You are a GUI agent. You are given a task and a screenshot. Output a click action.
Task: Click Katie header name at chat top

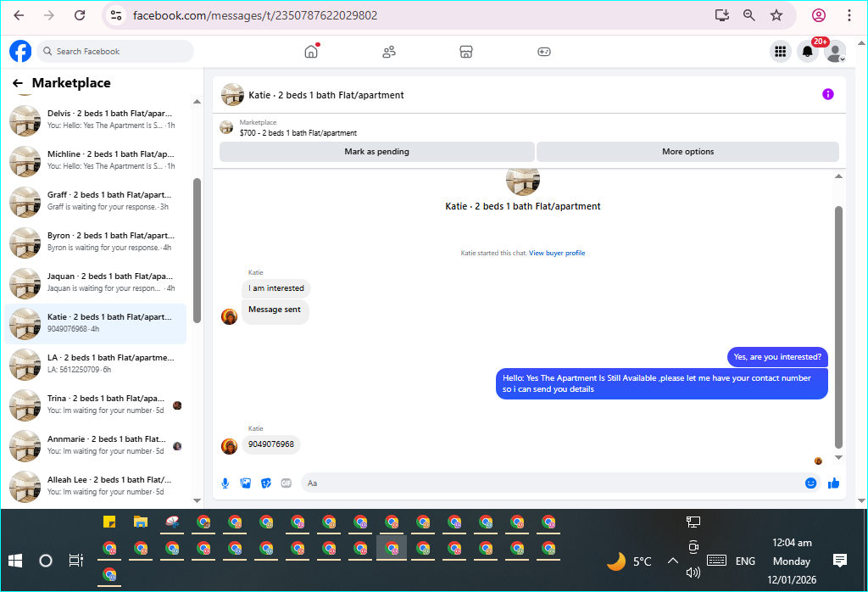tap(326, 95)
